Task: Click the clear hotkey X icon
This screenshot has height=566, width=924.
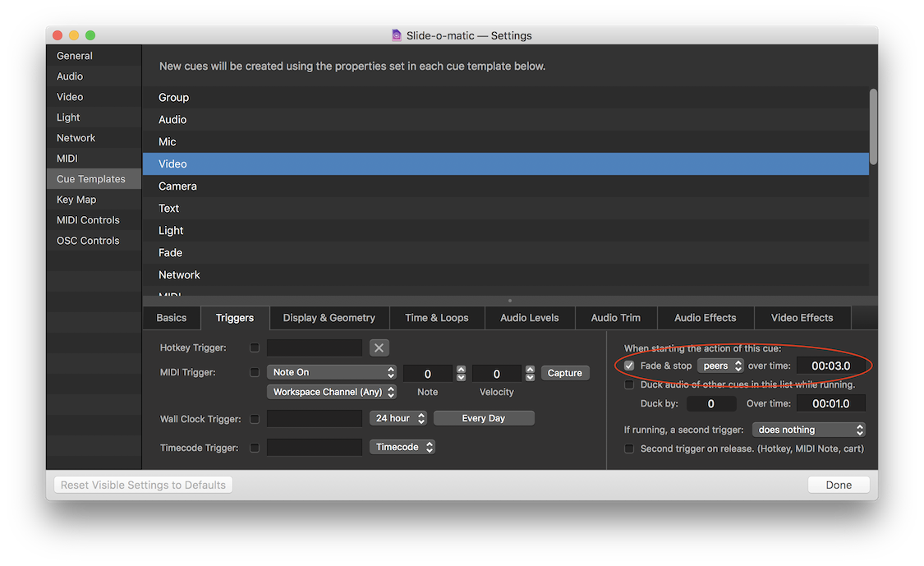Action: click(x=379, y=347)
